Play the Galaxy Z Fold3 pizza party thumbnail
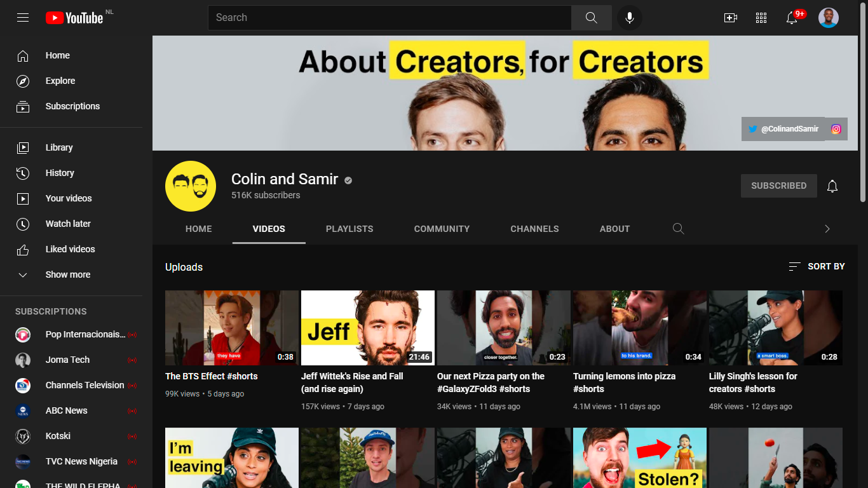Screen dimensions: 868x488 [504, 328]
